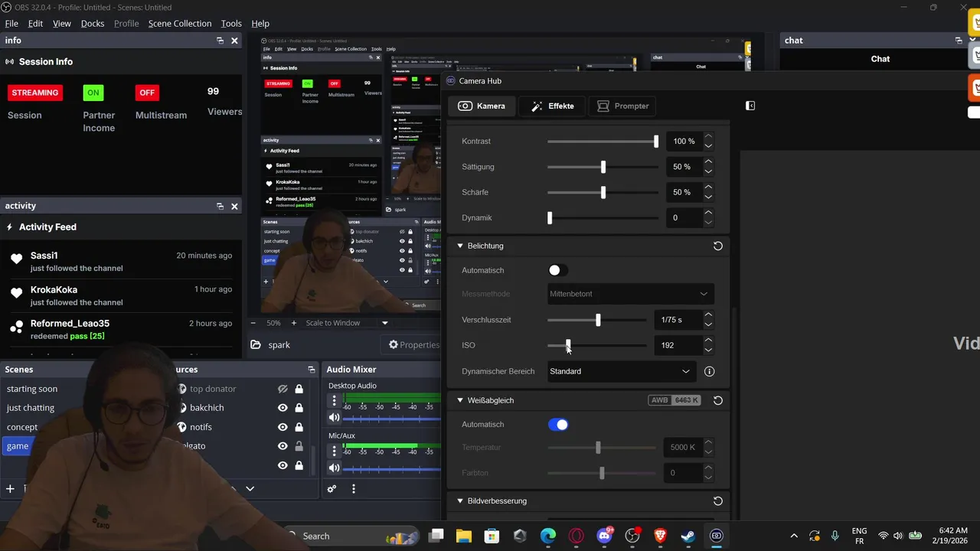Show the hidden 'top donator' source

tap(283, 389)
